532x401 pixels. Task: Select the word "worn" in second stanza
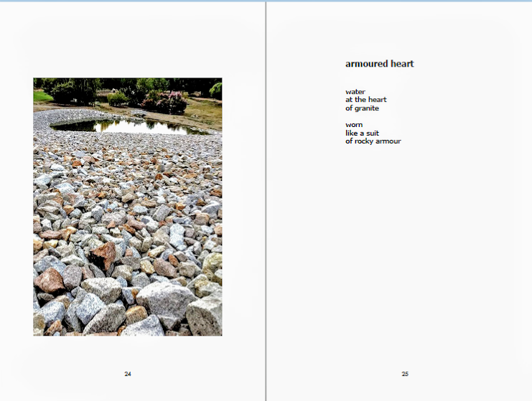point(354,125)
